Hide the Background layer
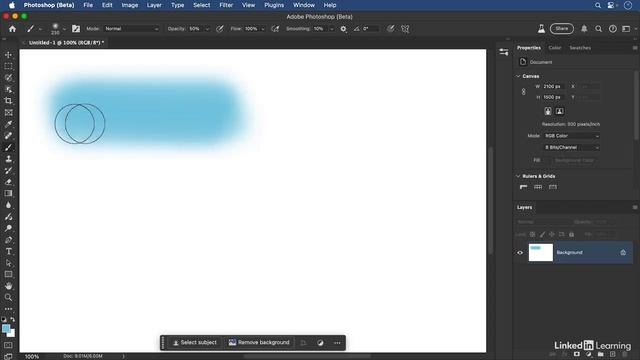The height and width of the screenshot is (360, 640). (x=520, y=252)
